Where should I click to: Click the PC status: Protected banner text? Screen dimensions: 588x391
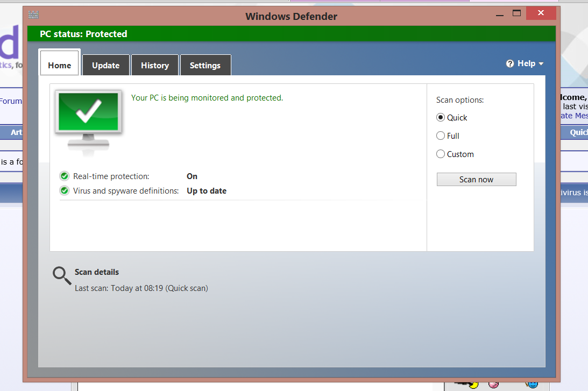[x=83, y=34]
